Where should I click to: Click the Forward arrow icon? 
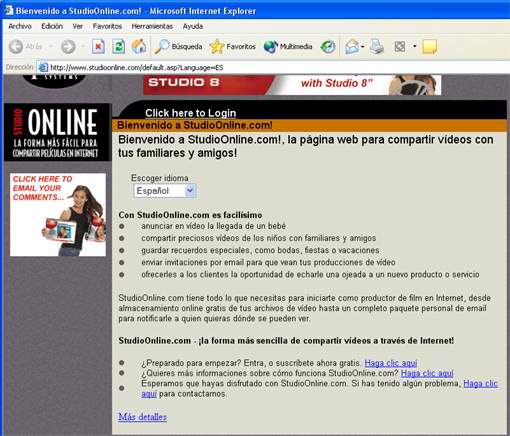click(68, 47)
